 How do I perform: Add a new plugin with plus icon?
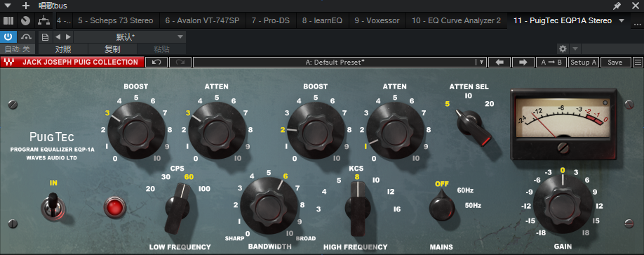pos(26,6)
